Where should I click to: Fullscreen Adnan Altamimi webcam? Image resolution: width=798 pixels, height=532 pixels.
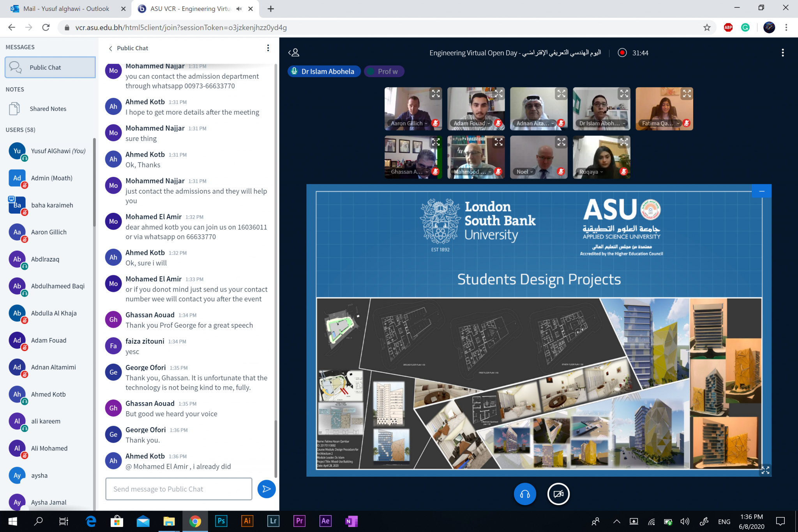click(x=561, y=94)
